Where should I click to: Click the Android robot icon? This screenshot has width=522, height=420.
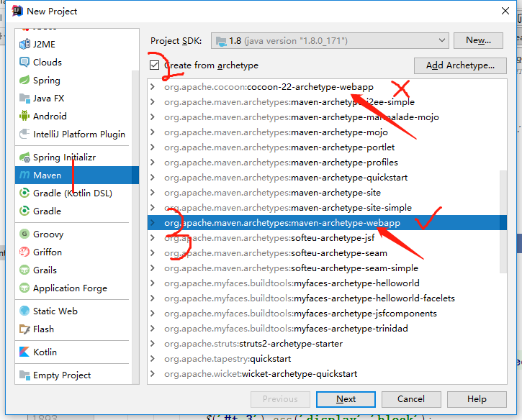[24, 116]
